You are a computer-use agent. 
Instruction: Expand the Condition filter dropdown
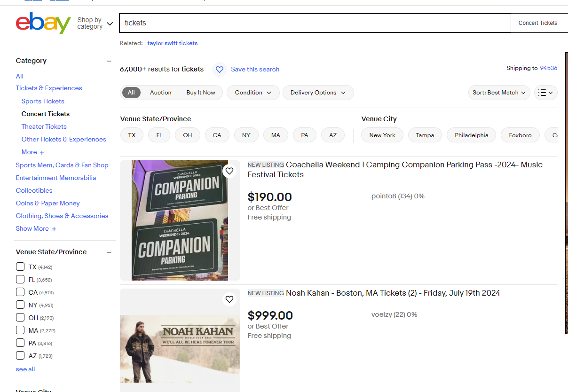click(253, 93)
